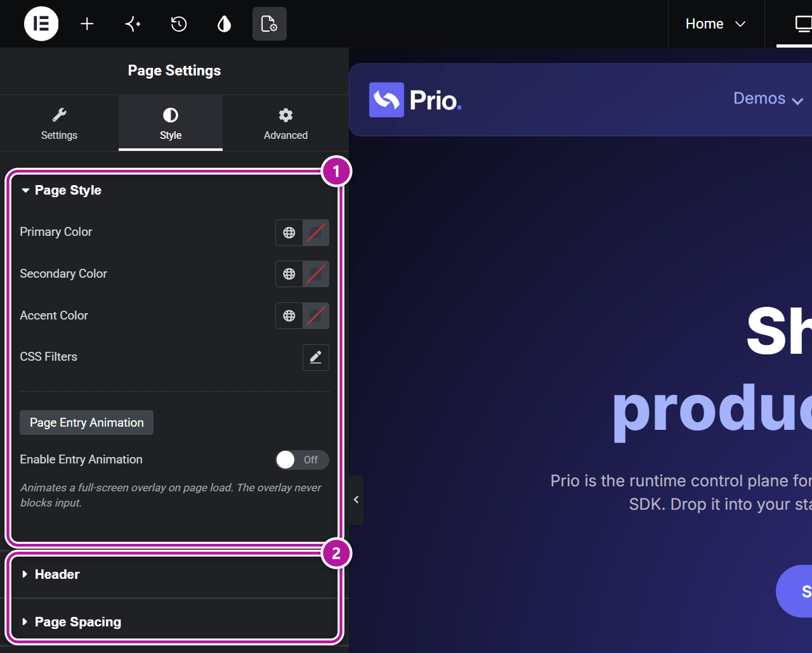Expand the Header section
Image resolution: width=812 pixels, height=653 pixels.
point(174,574)
